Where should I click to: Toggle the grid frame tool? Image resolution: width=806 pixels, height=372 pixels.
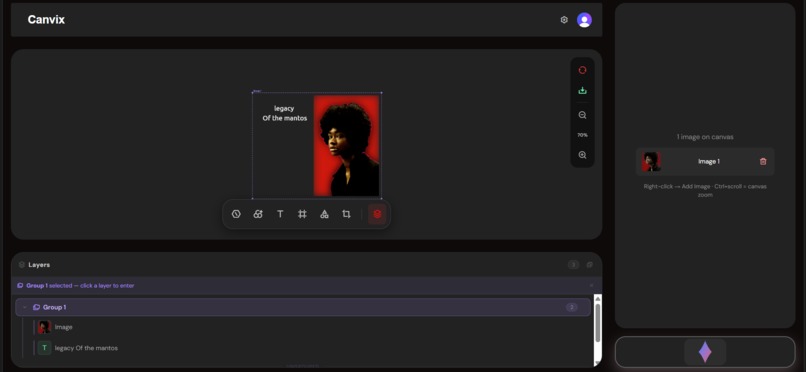coord(302,214)
